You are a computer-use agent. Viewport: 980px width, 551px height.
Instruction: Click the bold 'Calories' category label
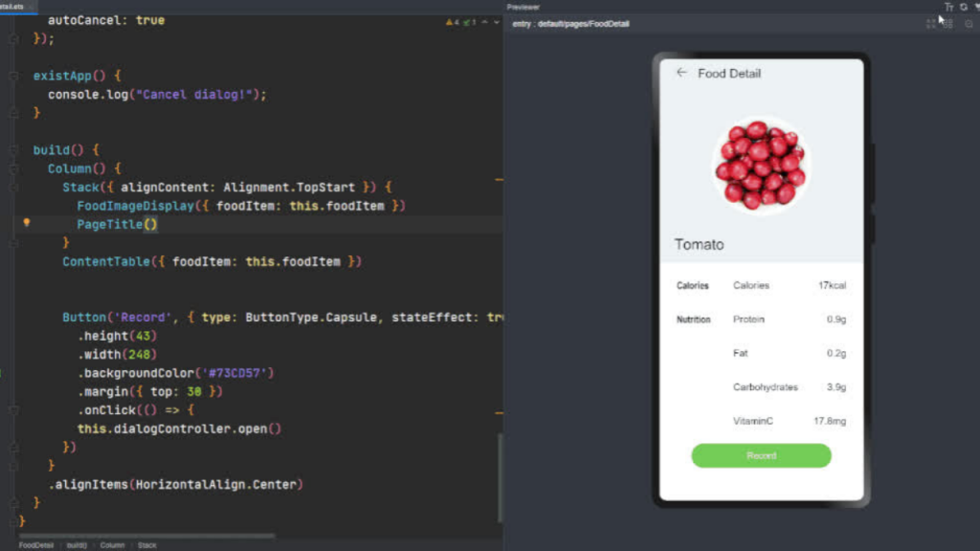(x=693, y=285)
